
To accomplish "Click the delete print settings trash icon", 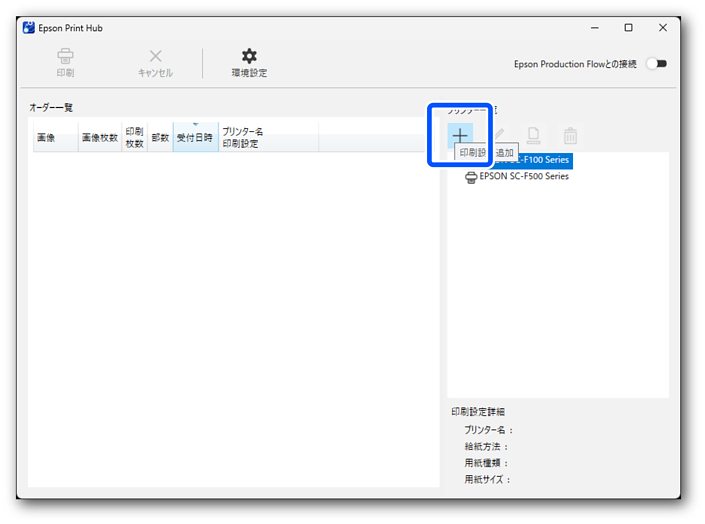I will pyautogui.click(x=570, y=135).
